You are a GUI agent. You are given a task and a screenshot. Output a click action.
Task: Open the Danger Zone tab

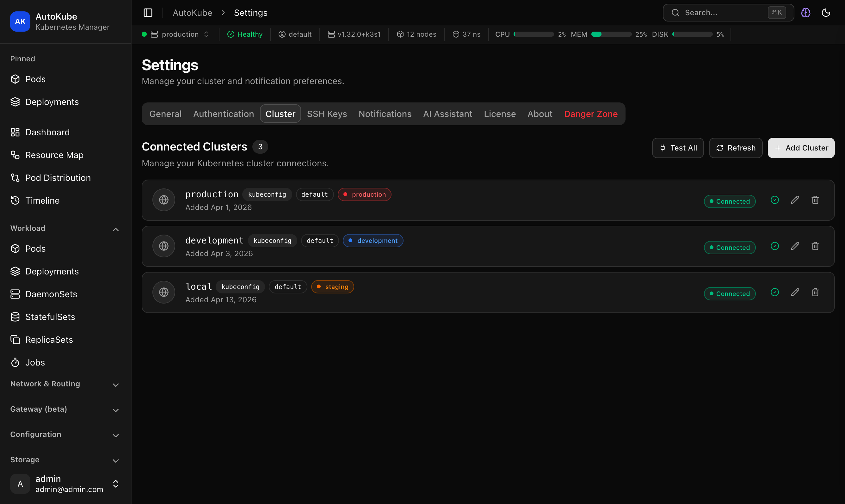coord(591,114)
